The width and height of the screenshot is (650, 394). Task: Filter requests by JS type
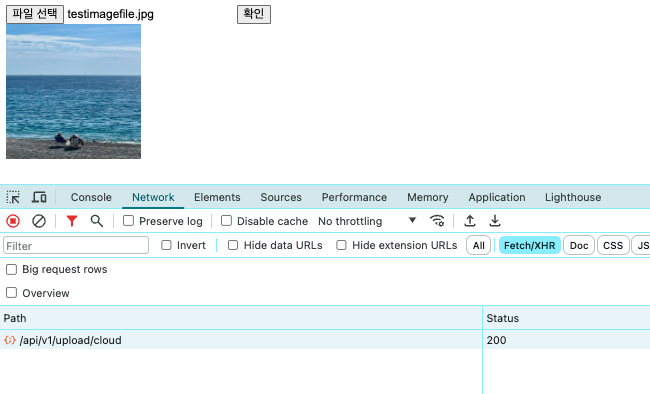pos(641,245)
